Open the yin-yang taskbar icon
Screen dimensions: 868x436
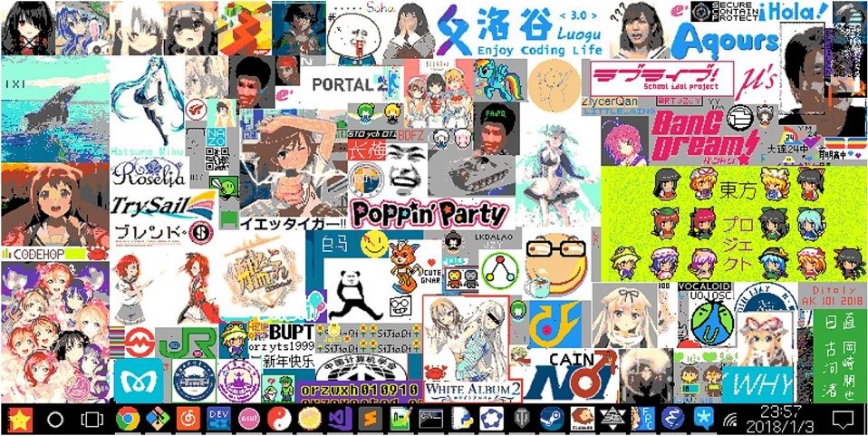(x=279, y=419)
